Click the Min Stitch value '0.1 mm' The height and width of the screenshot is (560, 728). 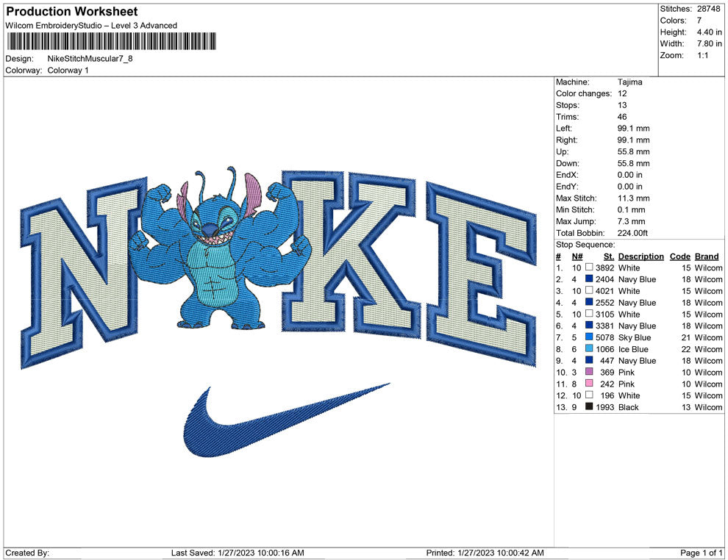coord(632,209)
